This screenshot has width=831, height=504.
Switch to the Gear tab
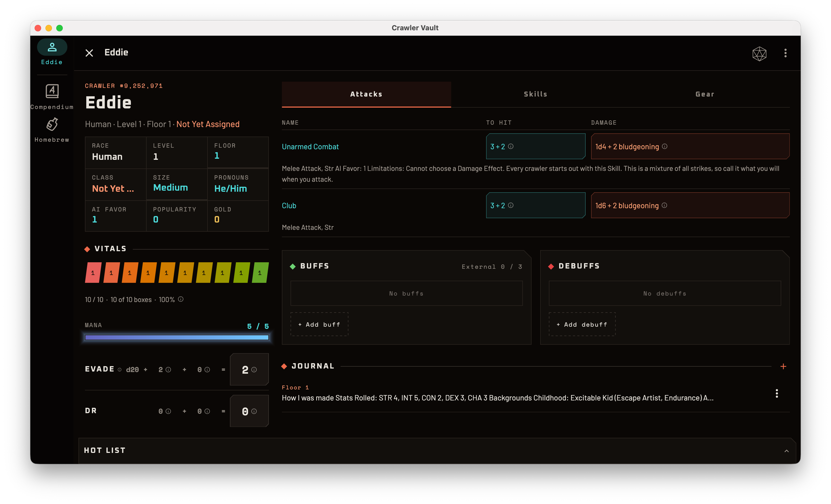pos(705,94)
